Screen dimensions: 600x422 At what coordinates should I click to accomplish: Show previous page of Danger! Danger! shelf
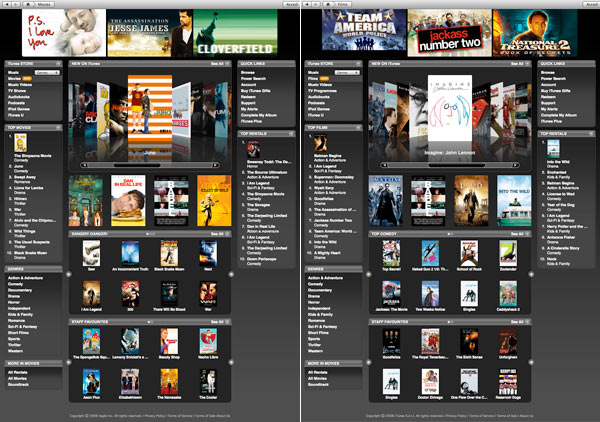coord(69,274)
